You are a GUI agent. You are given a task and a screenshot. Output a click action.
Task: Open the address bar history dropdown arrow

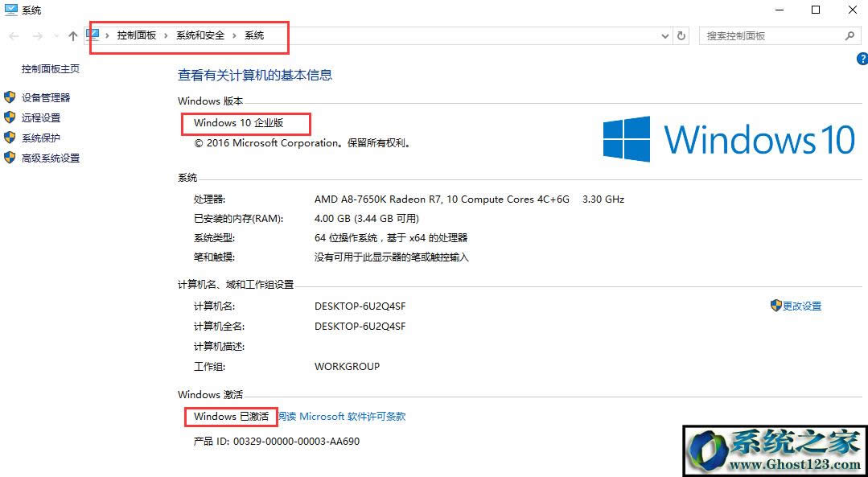[x=664, y=35]
